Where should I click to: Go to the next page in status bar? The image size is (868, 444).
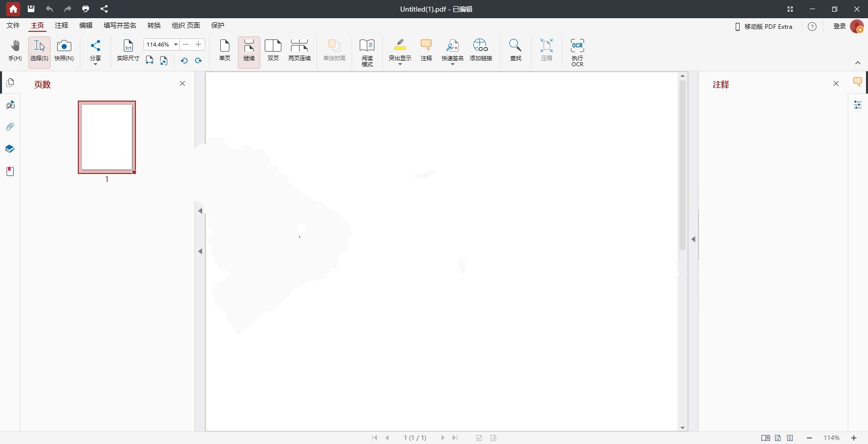pos(443,438)
